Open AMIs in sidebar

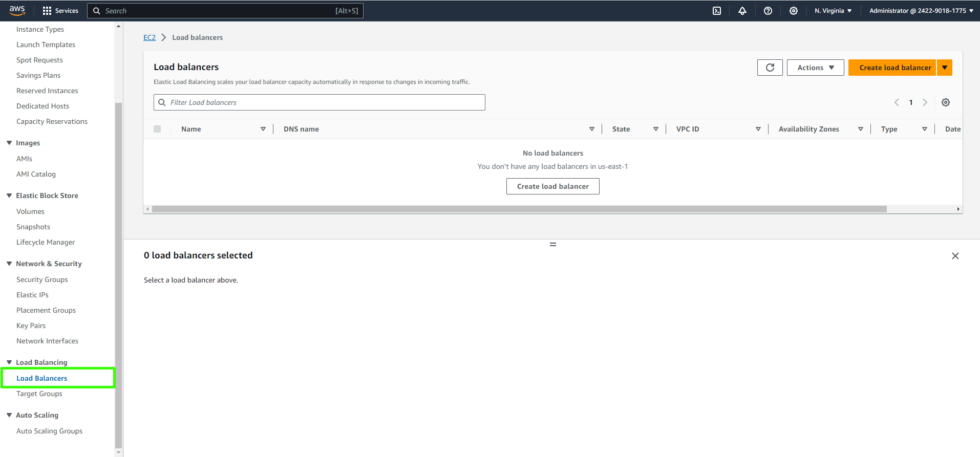[x=24, y=159]
